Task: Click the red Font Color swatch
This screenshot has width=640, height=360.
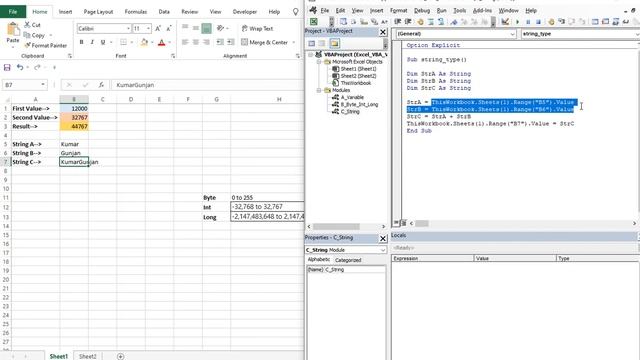Action: (162, 42)
